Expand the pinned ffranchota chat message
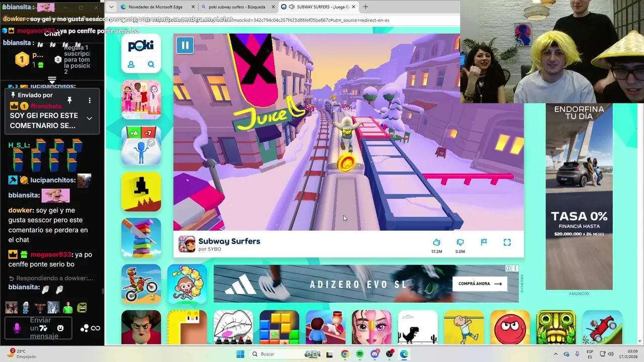Screen dimensions: 644x362 (89, 118)
